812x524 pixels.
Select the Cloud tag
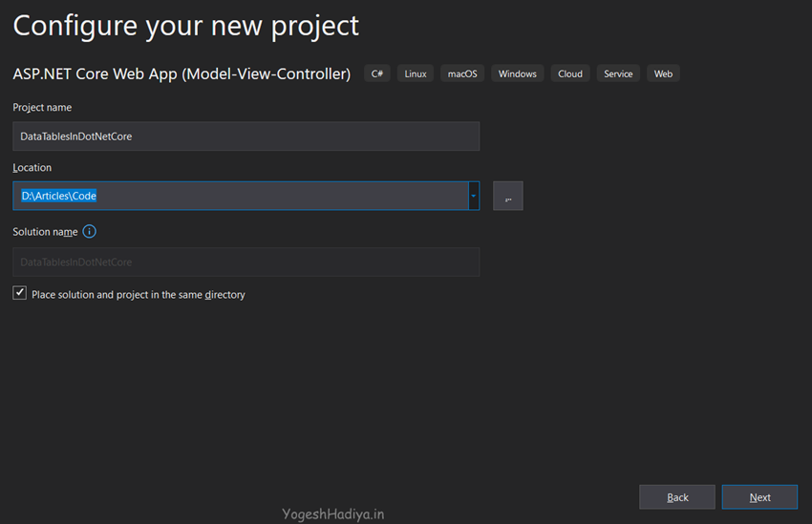pos(570,73)
